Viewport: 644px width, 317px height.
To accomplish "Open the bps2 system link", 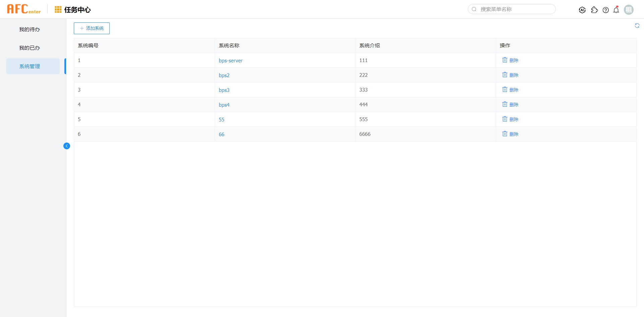I will (224, 75).
